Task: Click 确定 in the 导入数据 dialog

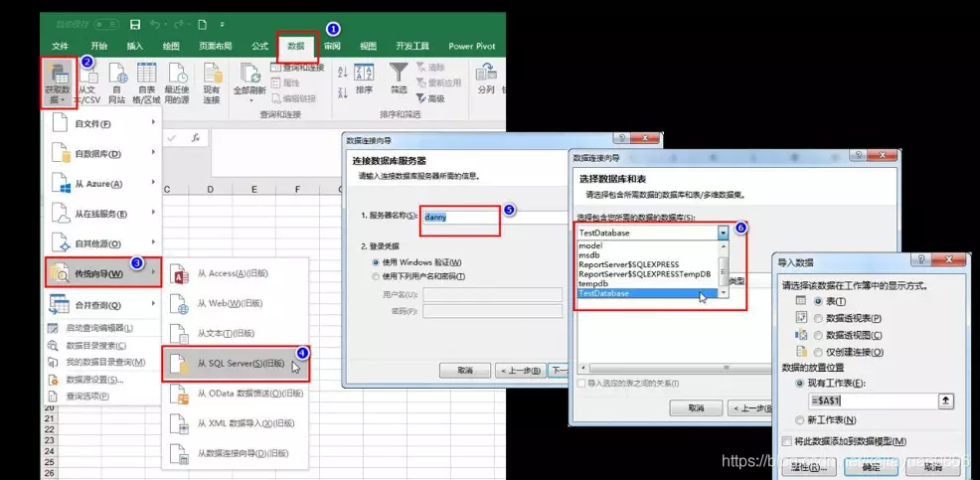Action: [872, 467]
